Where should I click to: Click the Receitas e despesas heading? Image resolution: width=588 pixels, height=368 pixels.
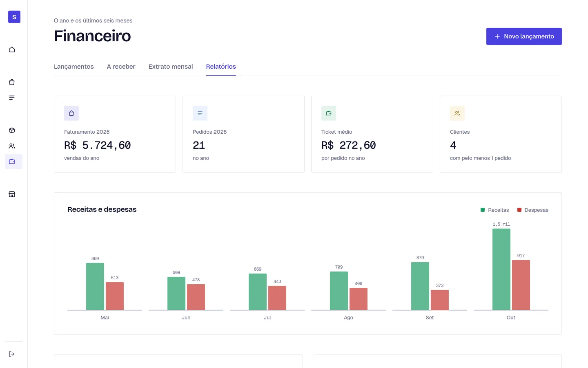[102, 209]
